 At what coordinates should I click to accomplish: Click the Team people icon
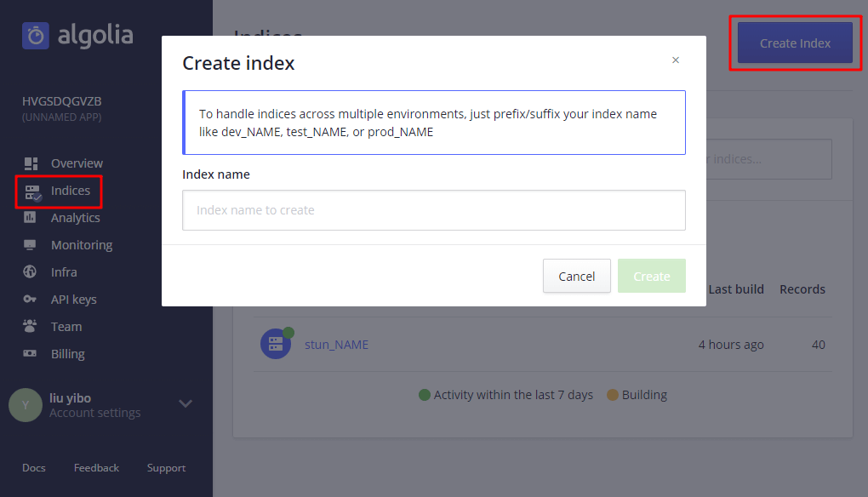pyautogui.click(x=30, y=326)
